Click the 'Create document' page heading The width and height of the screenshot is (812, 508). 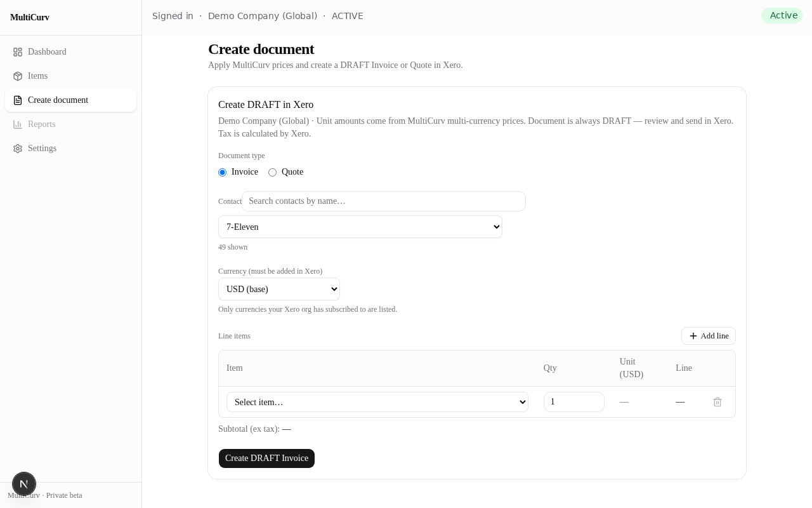(261, 49)
